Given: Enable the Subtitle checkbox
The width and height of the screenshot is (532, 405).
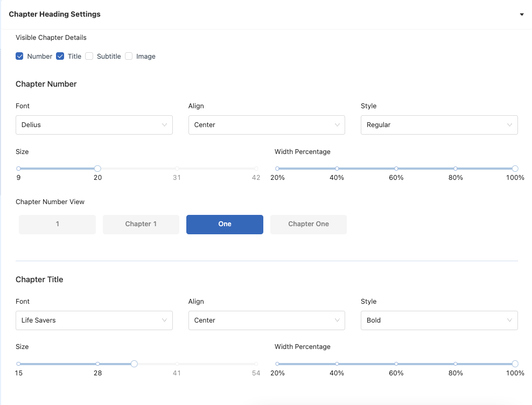Looking at the screenshot, I should [89, 56].
